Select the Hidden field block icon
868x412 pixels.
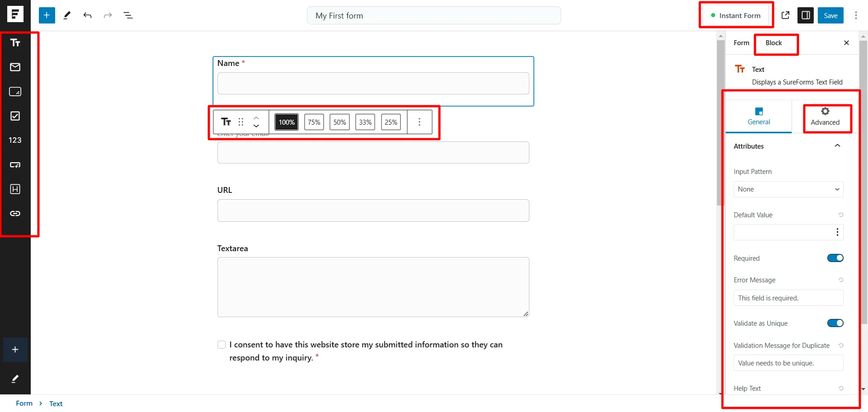[15, 189]
